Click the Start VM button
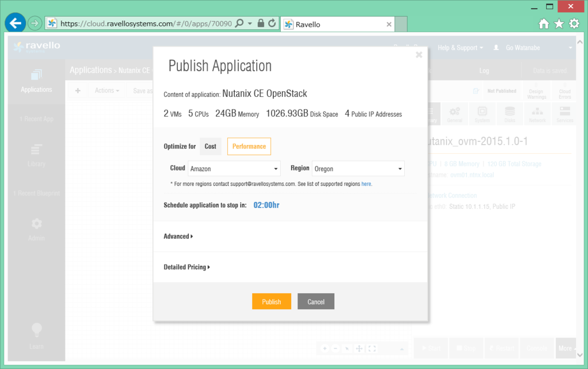 431,348
